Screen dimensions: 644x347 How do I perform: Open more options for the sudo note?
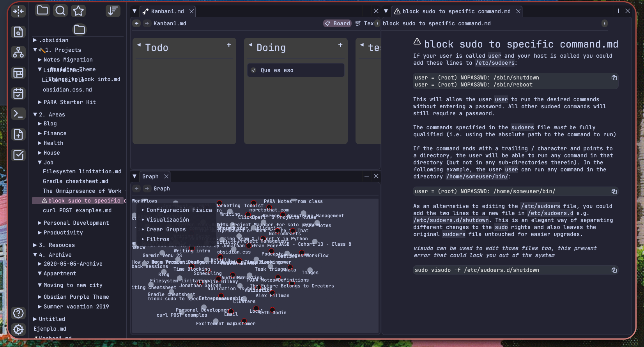click(x=605, y=23)
